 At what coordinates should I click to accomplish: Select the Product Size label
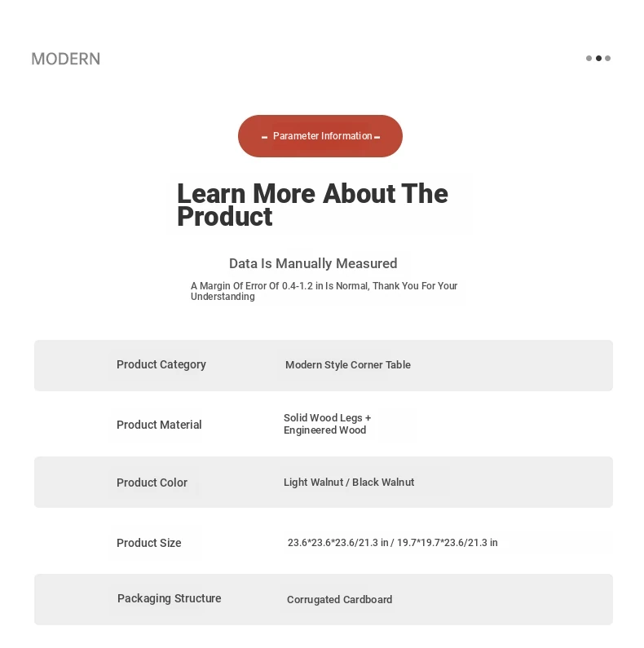pyautogui.click(x=149, y=543)
